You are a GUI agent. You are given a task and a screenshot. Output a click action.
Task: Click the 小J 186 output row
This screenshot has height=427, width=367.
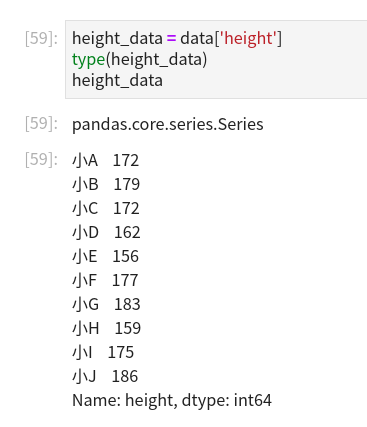point(105,376)
